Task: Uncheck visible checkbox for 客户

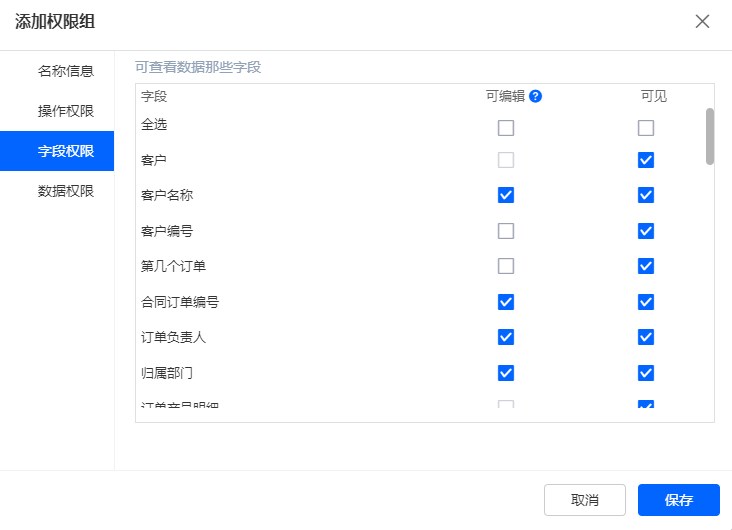Action: pyautogui.click(x=646, y=160)
